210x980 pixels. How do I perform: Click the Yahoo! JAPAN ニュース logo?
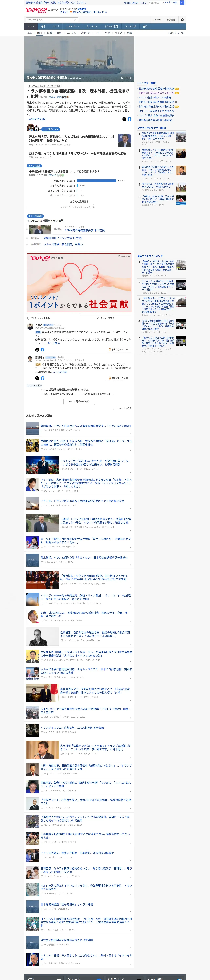pos(42,10)
